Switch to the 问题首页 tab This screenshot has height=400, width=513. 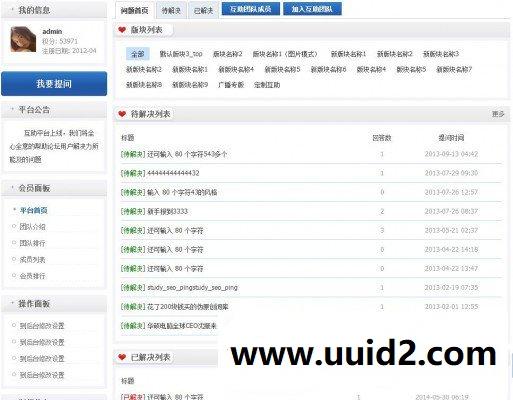pyautogui.click(x=134, y=10)
